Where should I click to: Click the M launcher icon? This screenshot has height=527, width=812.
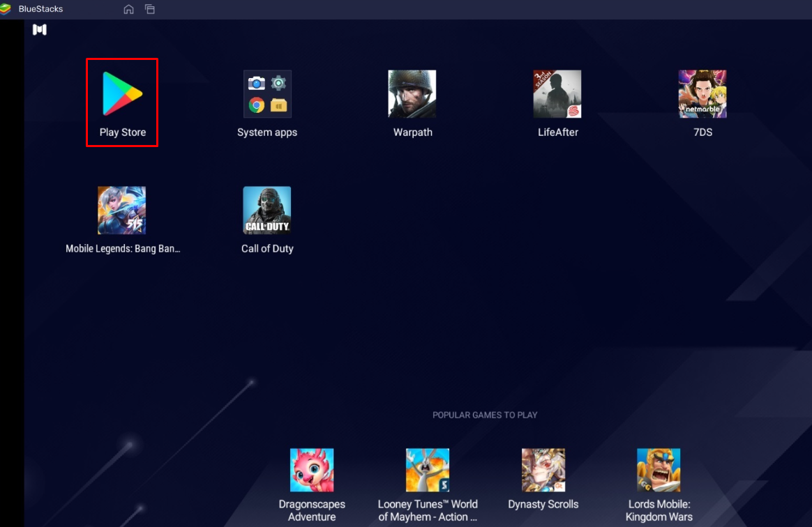(x=40, y=30)
